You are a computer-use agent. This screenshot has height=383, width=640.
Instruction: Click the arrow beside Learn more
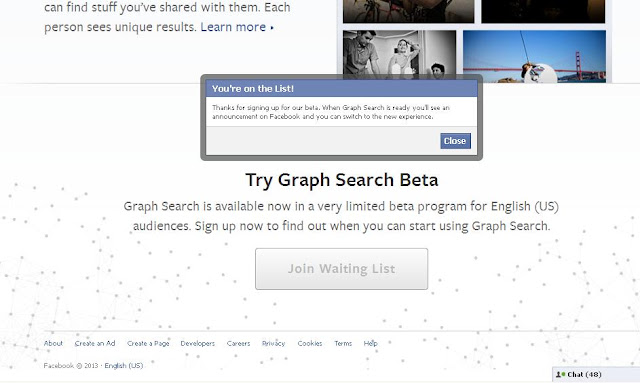(272, 28)
